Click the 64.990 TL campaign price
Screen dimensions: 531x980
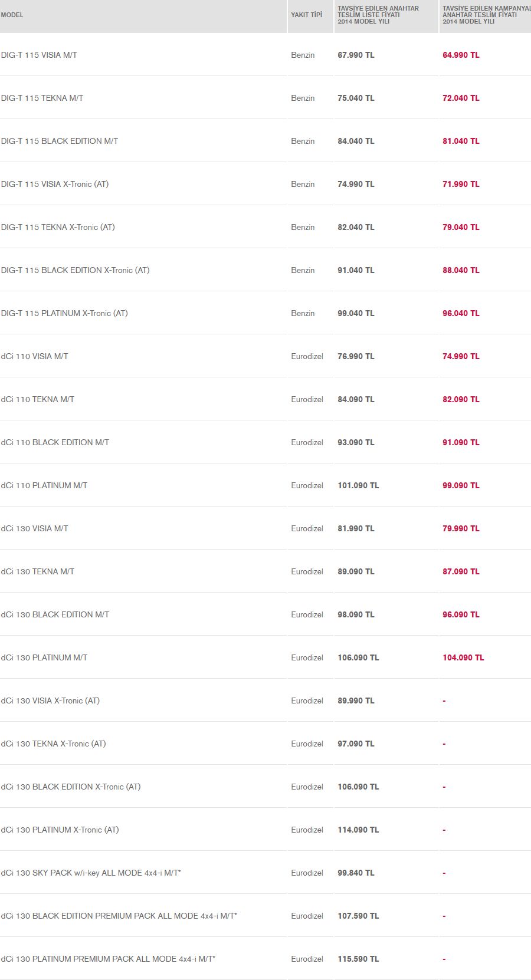[x=461, y=55]
